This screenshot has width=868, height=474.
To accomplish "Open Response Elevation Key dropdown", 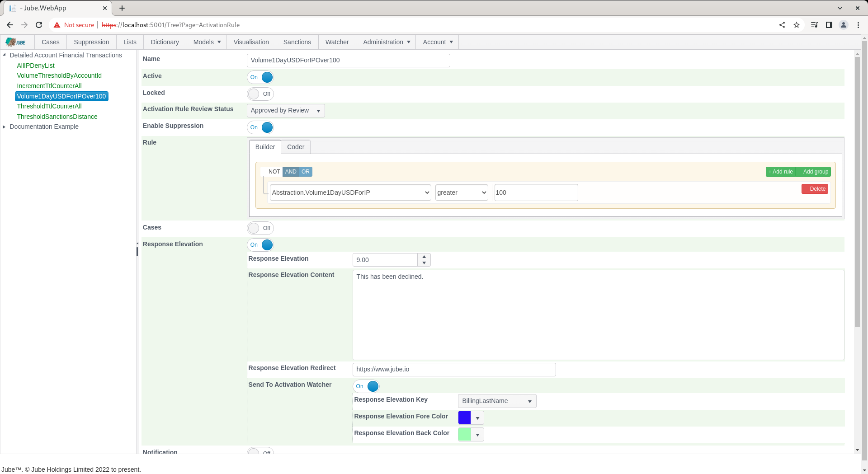I will click(x=497, y=401).
